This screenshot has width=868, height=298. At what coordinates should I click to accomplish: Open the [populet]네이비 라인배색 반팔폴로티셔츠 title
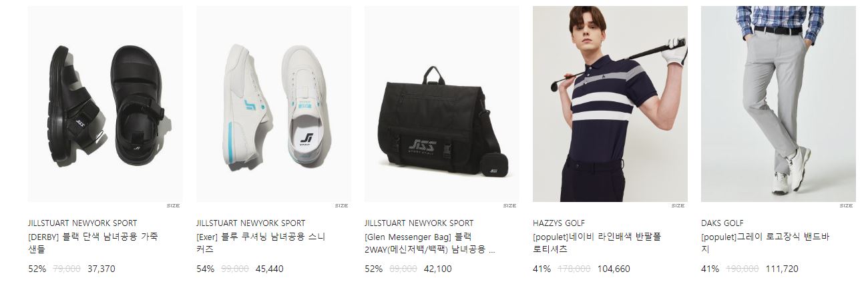pyautogui.click(x=597, y=243)
